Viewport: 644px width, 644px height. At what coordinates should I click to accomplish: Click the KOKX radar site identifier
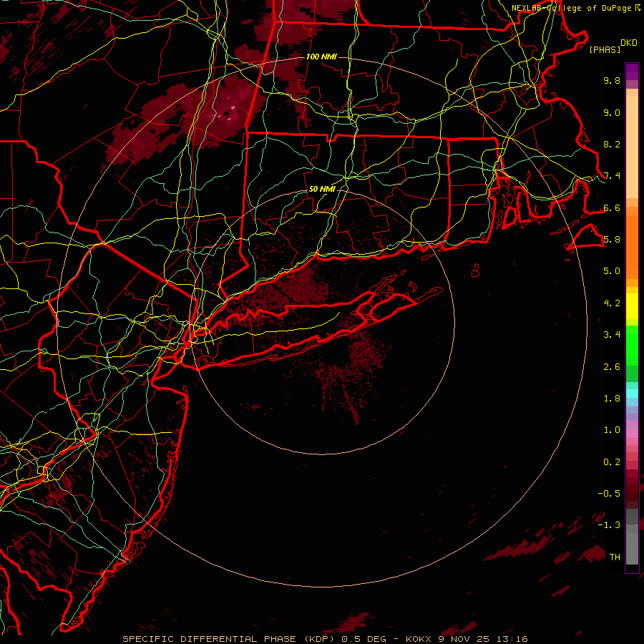(419, 639)
